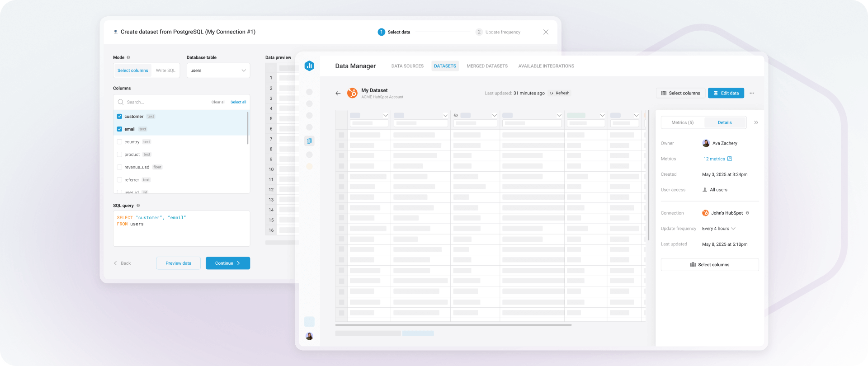The height and width of the screenshot is (366, 868).
Task: Uncheck the customer column checkbox
Action: 119,117
